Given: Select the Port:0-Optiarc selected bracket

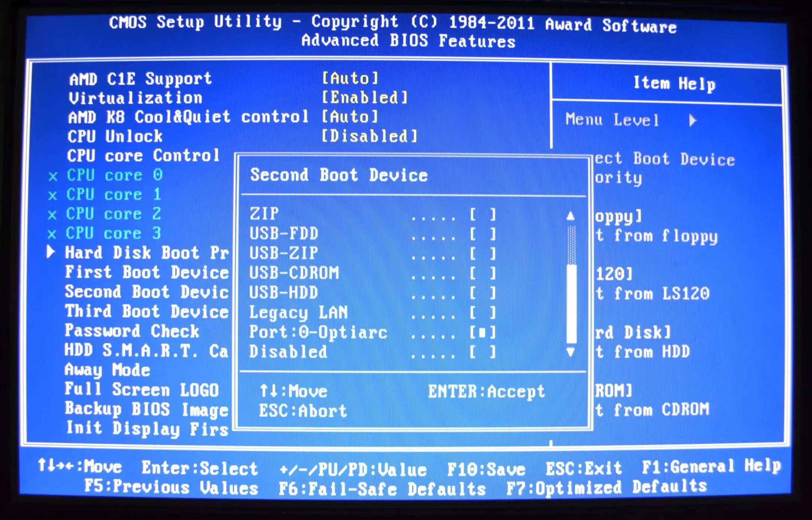Looking at the screenshot, I should click(x=483, y=332).
